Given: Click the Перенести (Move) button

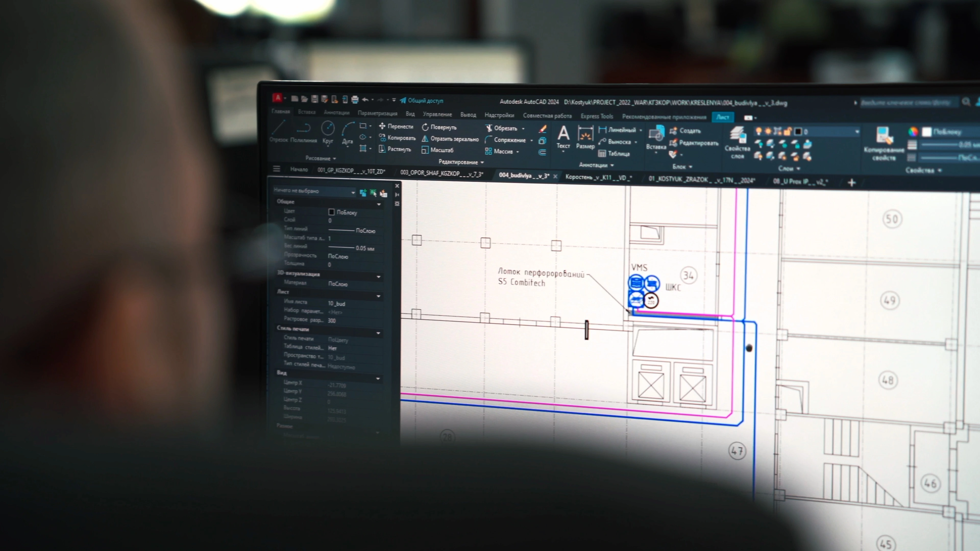Looking at the screenshot, I should [396, 126].
